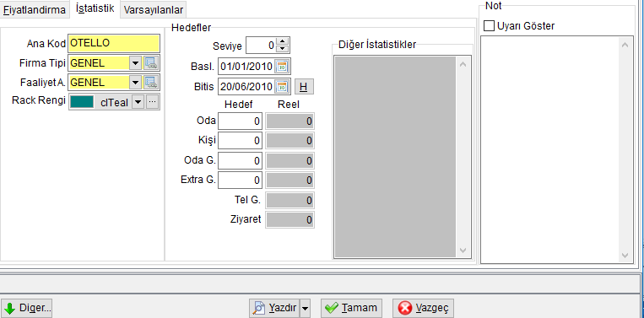The width and height of the screenshot is (644, 318).
Task: Switch to the Fiyatlandirma tab
Action: [x=35, y=10]
